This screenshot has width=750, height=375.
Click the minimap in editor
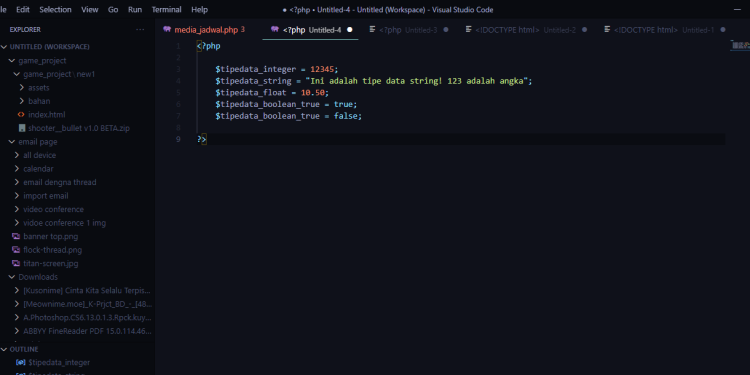click(739, 46)
